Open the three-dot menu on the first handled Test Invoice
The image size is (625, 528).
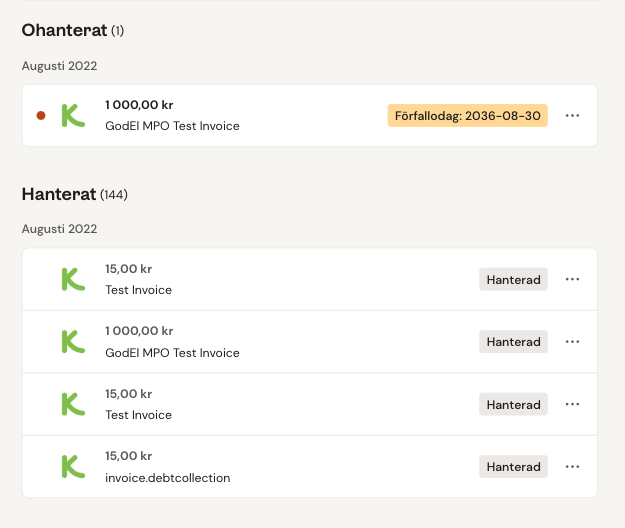[x=572, y=279]
